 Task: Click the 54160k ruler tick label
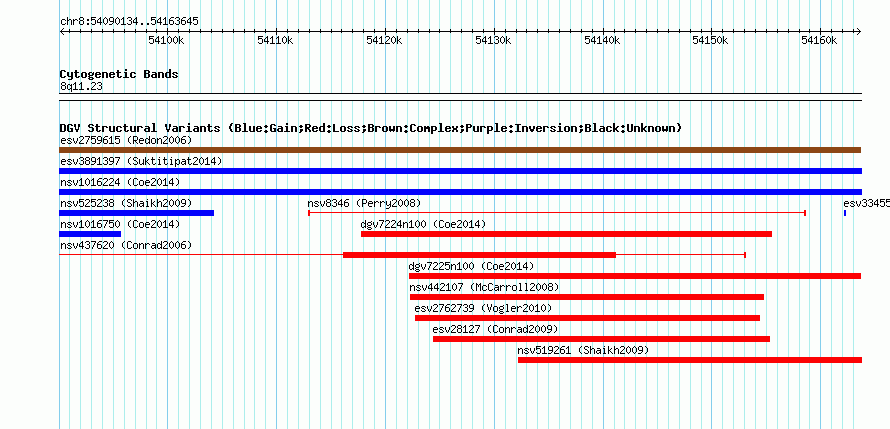[820, 40]
